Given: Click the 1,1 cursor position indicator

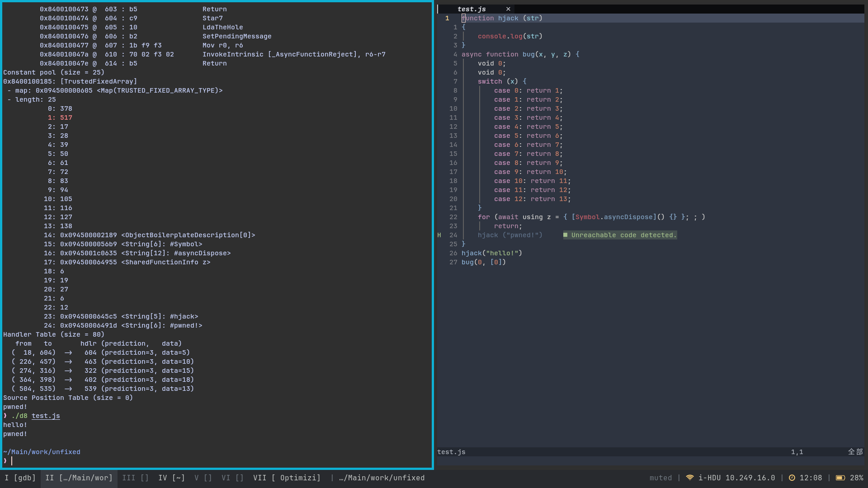Looking at the screenshot, I should point(797,452).
